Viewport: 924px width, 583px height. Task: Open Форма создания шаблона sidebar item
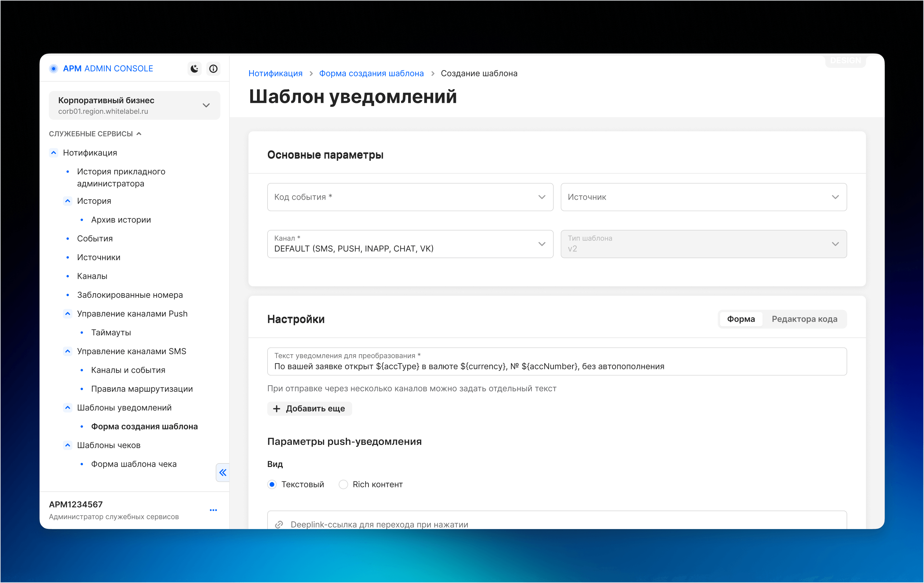click(144, 426)
